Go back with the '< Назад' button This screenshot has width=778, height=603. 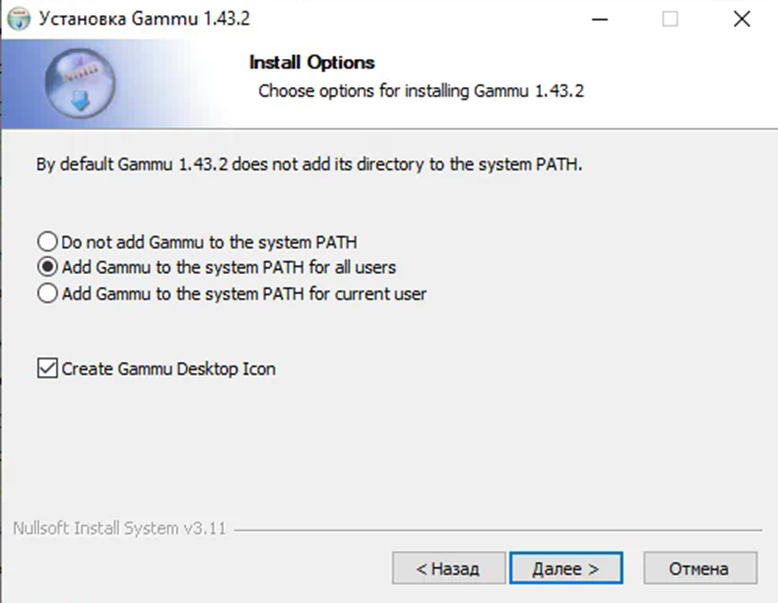447,569
